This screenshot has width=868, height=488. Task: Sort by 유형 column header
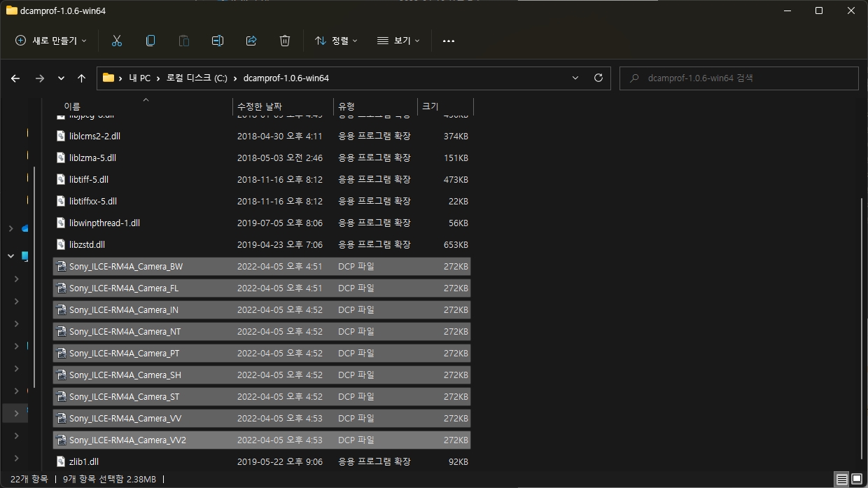[375, 106]
